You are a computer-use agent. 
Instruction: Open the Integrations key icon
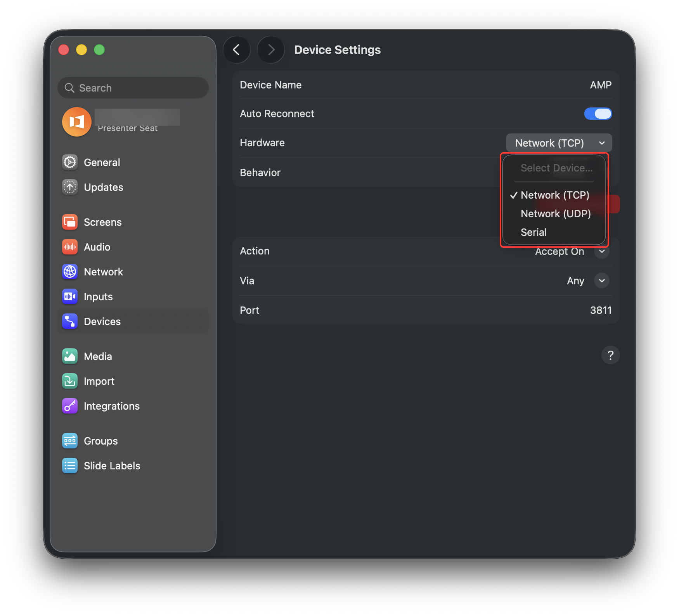(70, 406)
